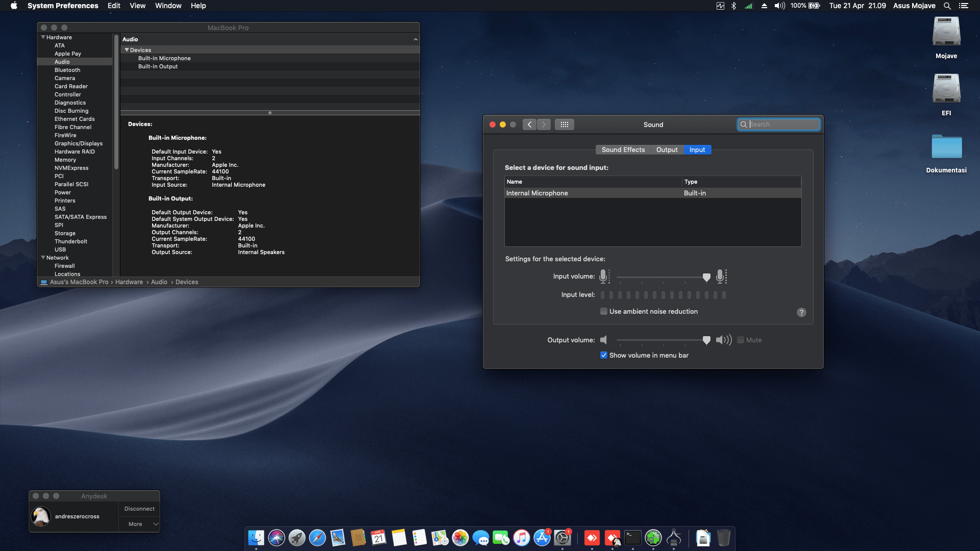
Task: Open Trash in the dock
Action: click(724, 538)
